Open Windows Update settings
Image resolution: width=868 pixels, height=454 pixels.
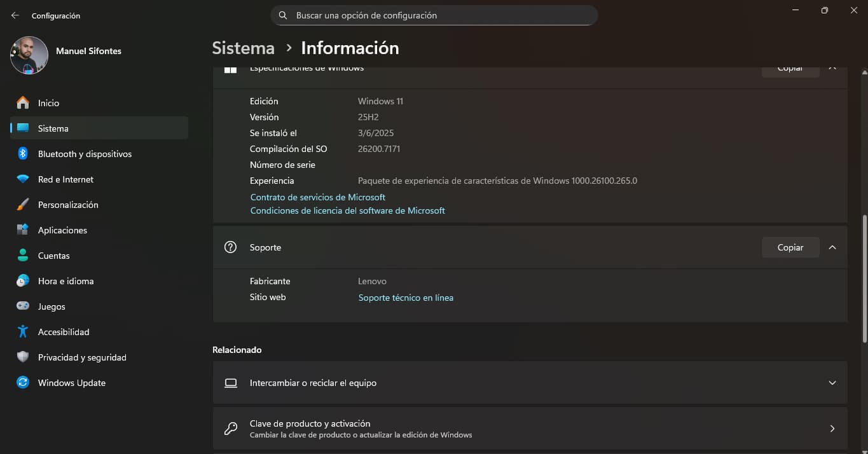pos(71,383)
